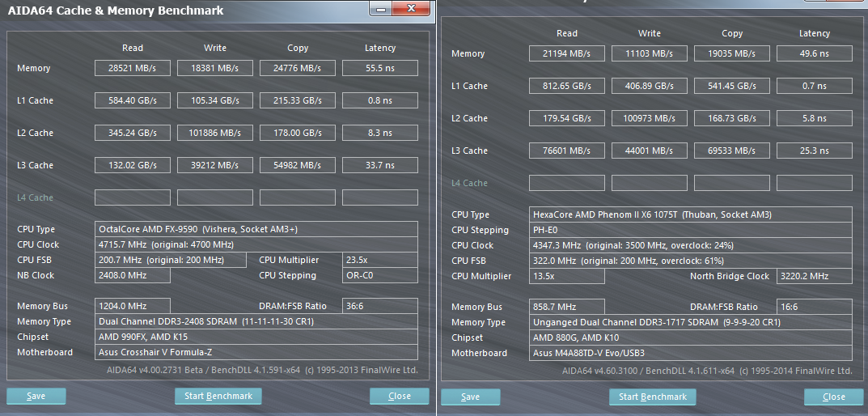868x416 pixels.
Task: Click CPU Clock value 4347.3 MHz
Action: point(691,245)
